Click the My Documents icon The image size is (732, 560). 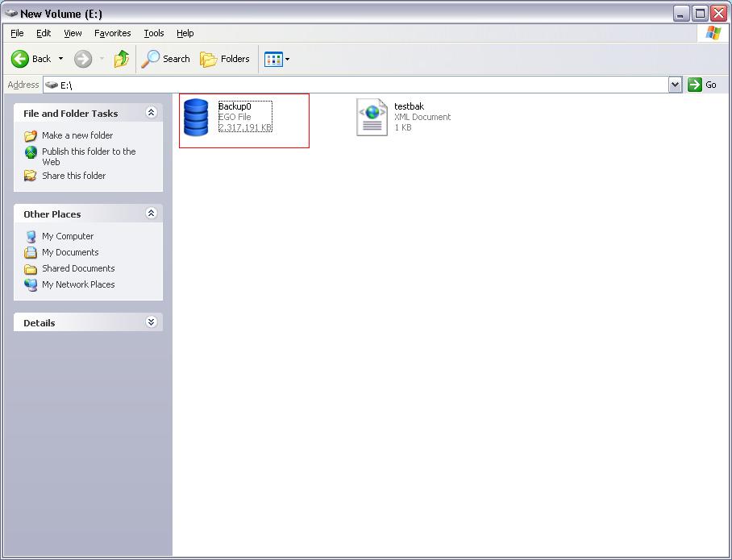coord(31,252)
